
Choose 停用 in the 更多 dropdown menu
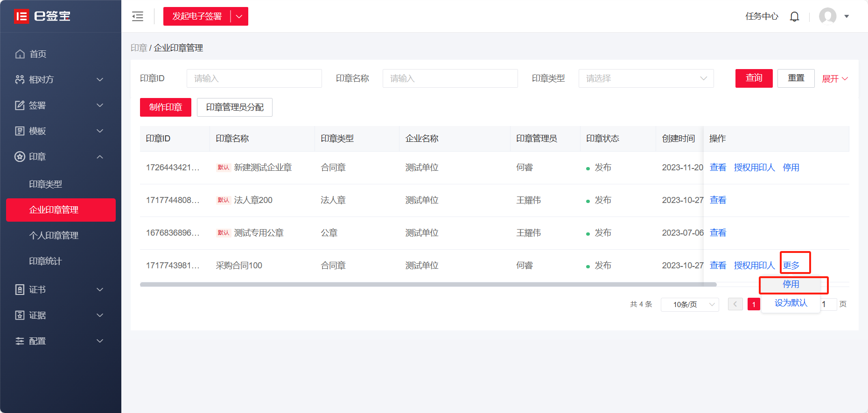(x=791, y=284)
